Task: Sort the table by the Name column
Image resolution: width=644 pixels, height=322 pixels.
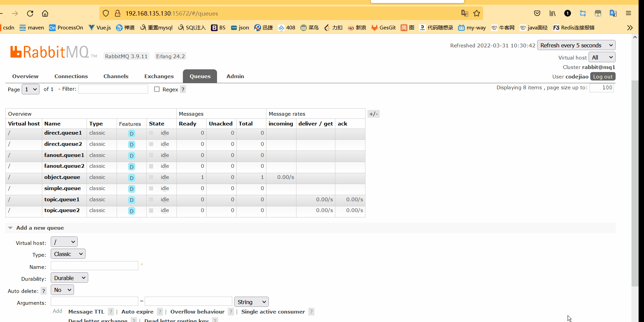Action: point(52,124)
